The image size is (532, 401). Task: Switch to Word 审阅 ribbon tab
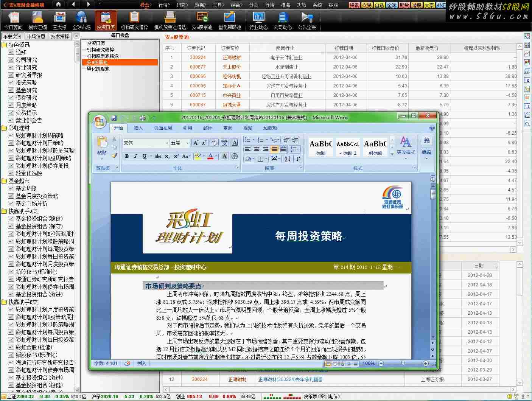(x=228, y=128)
